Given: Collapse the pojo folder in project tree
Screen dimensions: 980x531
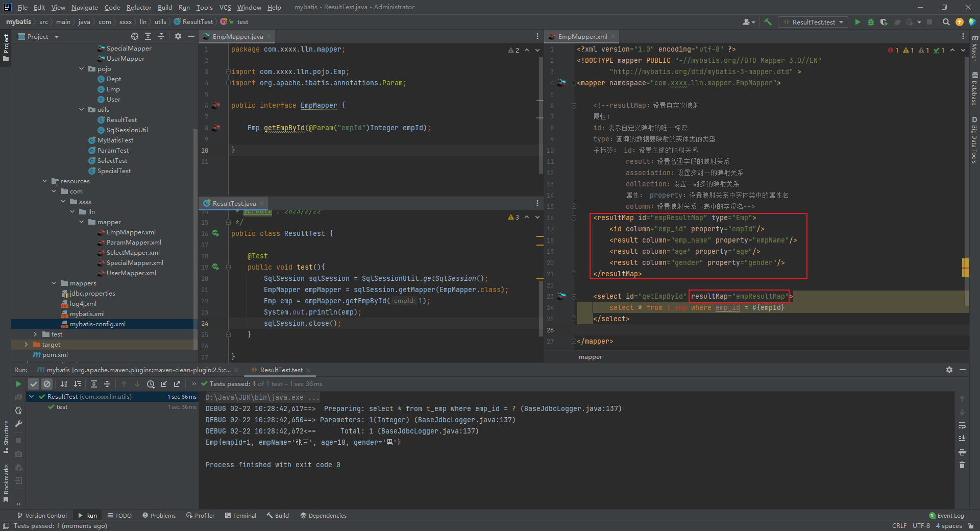Looking at the screenshot, I should point(82,69).
